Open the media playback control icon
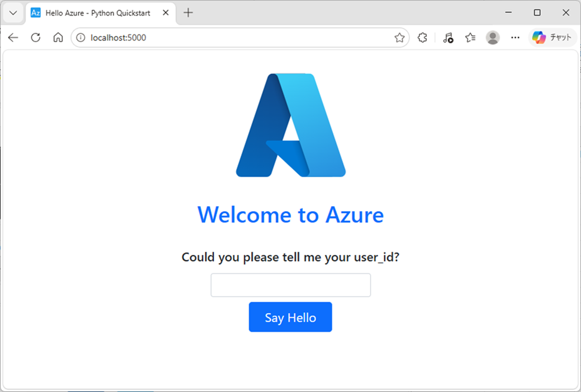Viewport: 581px width, 392px height. click(x=448, y=37)
